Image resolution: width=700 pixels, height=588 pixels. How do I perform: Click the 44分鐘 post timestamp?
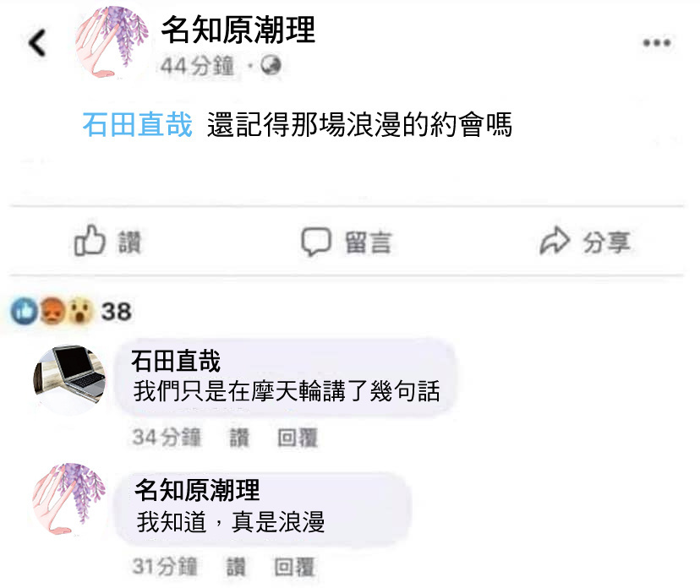(x=197, y=66)
